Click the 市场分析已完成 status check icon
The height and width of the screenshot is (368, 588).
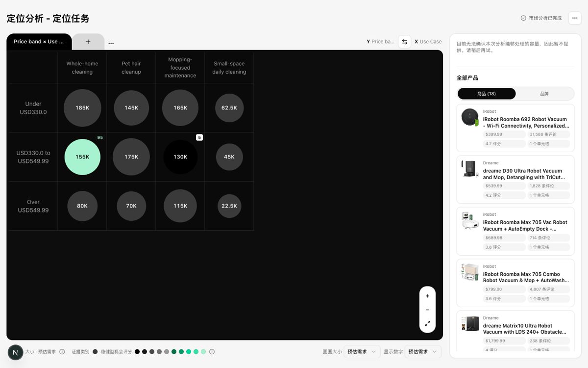(x=523, y=18)
